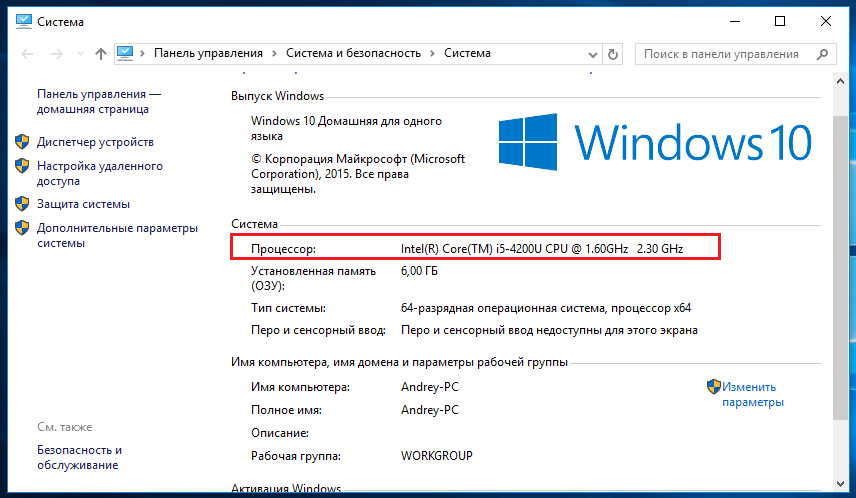Open Панель управления — домашняя страница
Viewport: 856px width, 498px height.
[x=99, y=102]
